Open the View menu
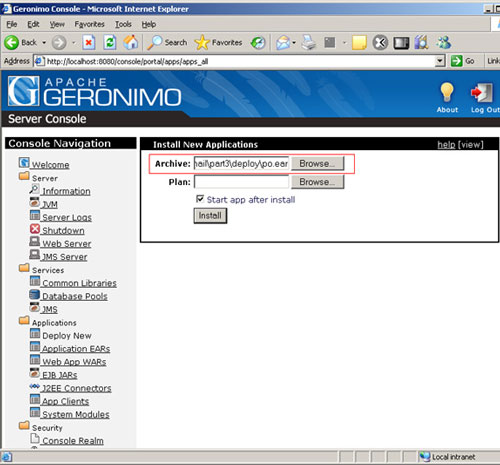This screenshot has height=465, width=500. pyautogui.click(x=57, y=24)
